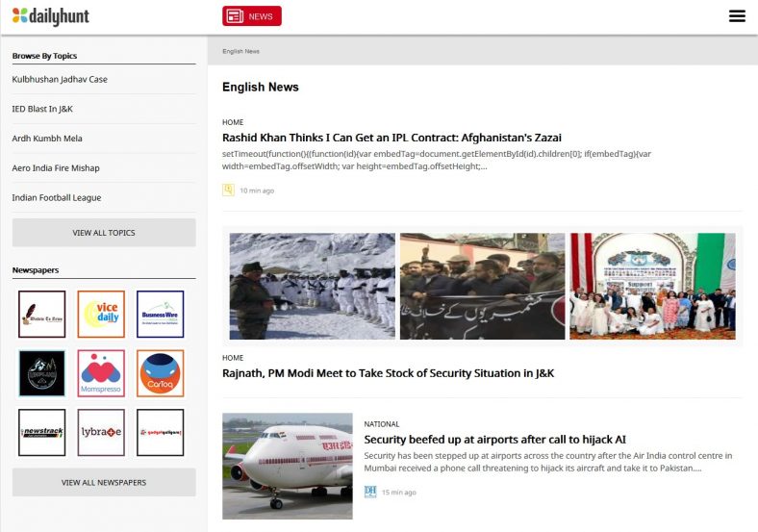Viewport: 758px width, 532px height.
Task: Click the protest banner photo thumbnail
Action: click(483, 286)
